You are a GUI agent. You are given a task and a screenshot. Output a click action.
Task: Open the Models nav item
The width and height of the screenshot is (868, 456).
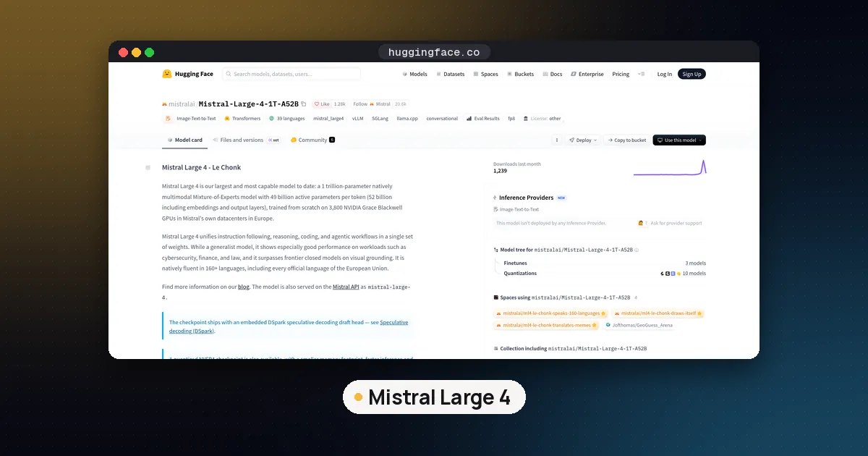pyautogui.click(x=414, y=74)
